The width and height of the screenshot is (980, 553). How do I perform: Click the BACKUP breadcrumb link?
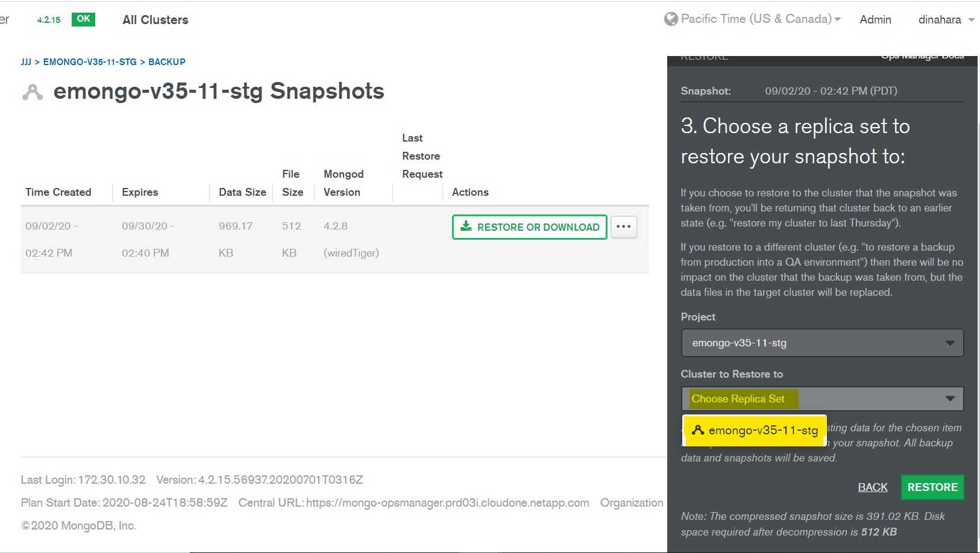click(167, 62)
